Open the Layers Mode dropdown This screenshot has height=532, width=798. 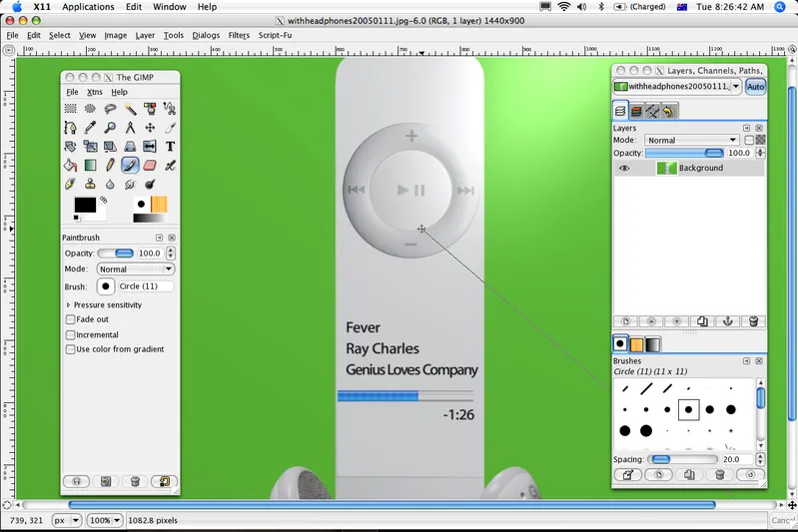pyautogui.click(x=691, y=141)
